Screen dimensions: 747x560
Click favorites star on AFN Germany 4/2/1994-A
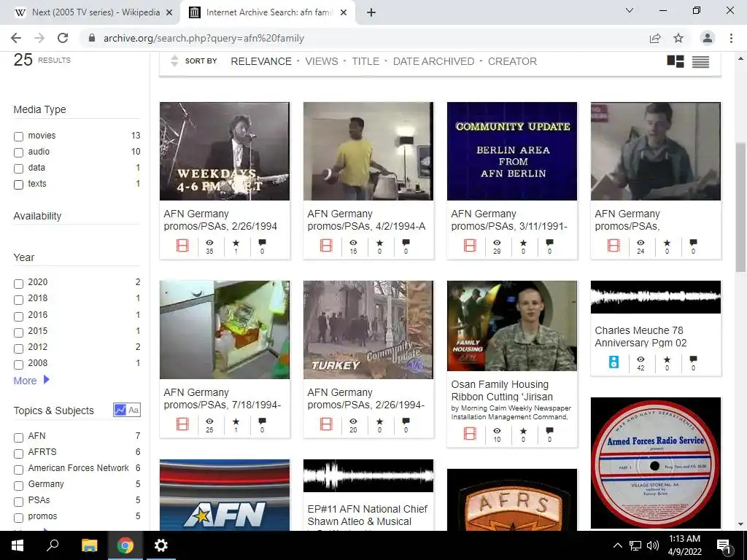[x=379, y=243]
